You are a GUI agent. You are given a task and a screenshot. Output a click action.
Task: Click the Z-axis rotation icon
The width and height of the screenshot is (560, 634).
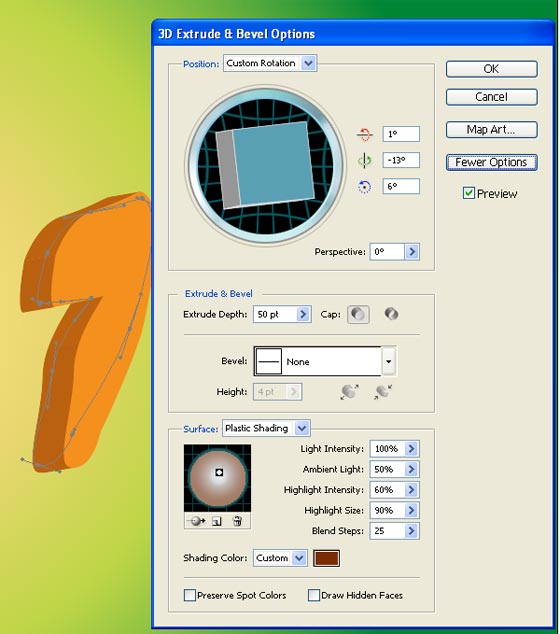point(365,186)
